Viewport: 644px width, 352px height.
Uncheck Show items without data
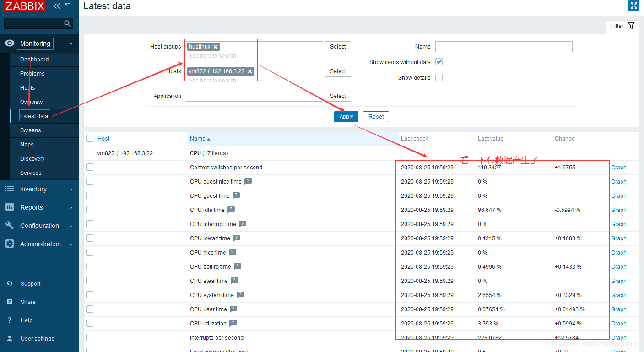(x=438, y=62)
